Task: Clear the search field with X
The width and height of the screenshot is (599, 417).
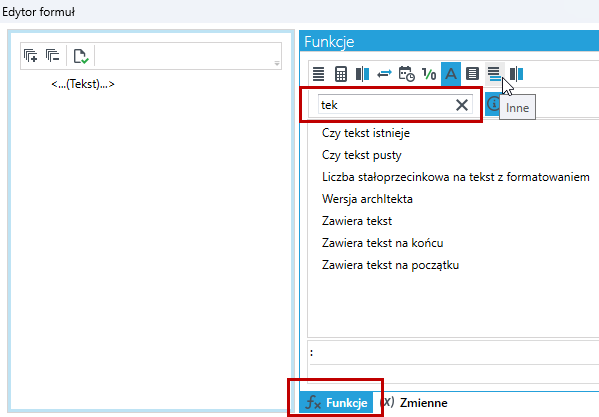Action: click(x=462, y=105)
